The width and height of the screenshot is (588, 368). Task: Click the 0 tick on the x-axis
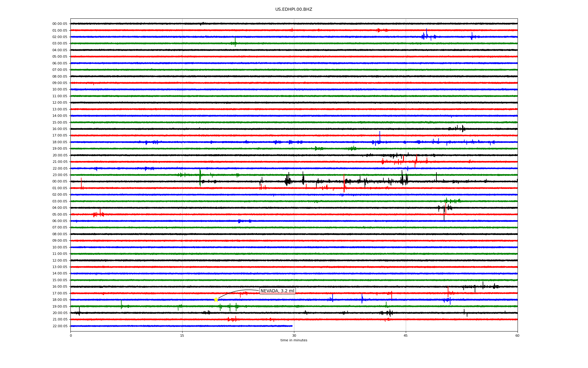click(71, 335)
